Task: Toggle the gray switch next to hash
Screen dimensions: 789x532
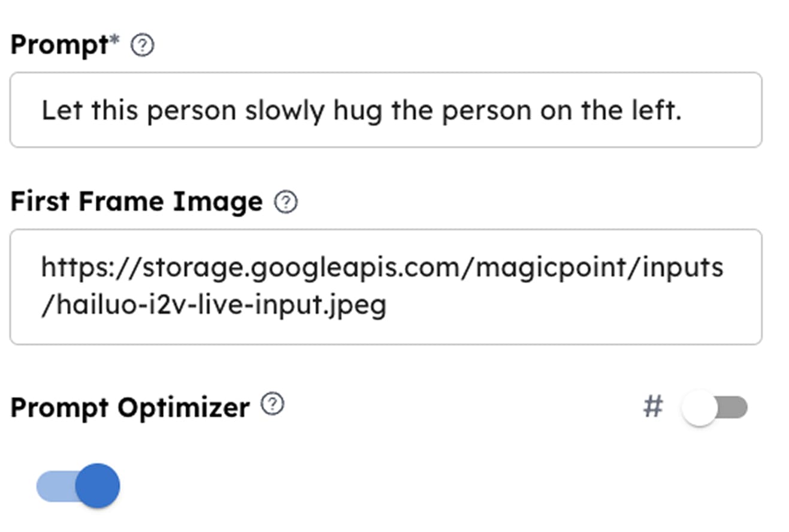Action: (714, 408)
